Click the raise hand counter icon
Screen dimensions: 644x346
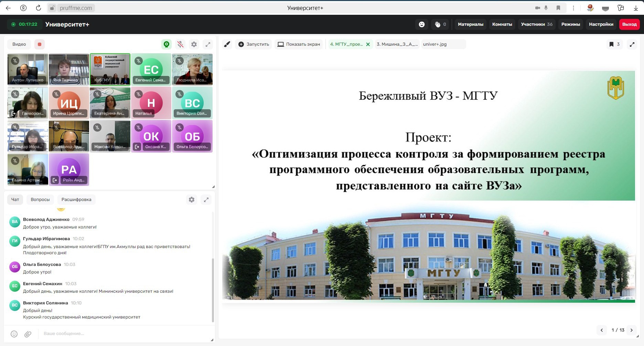click(x=440, y=24)
